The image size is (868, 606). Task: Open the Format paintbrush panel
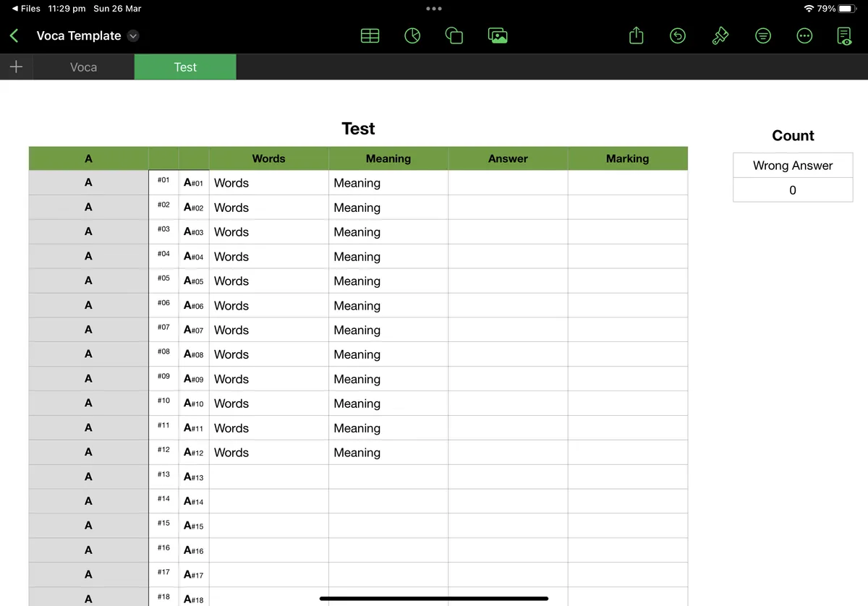pos(720,35)
